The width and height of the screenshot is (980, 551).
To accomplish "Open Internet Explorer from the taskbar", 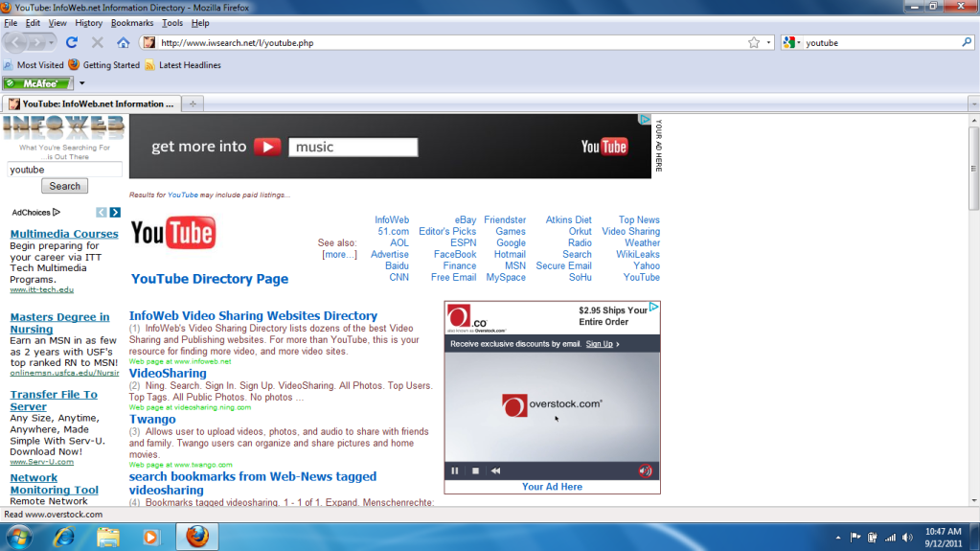I will 64,538.
